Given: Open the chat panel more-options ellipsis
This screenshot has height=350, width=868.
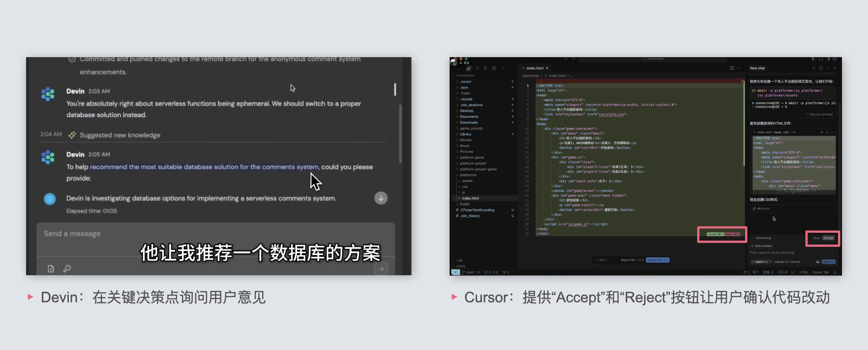Looking at the screenshot, I should (828, 68).
